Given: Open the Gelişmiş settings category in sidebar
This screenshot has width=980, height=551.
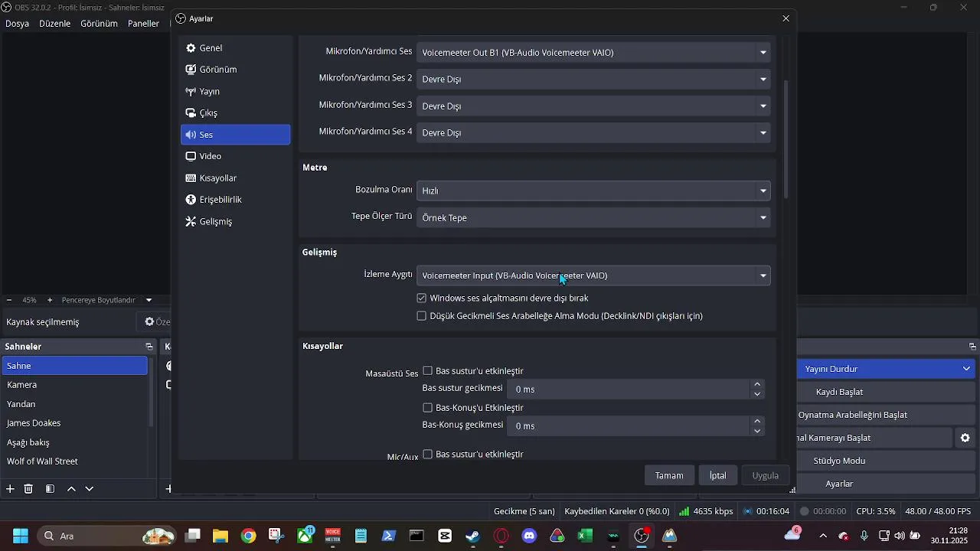Looking at the screenshot, I should coord(235,221).
